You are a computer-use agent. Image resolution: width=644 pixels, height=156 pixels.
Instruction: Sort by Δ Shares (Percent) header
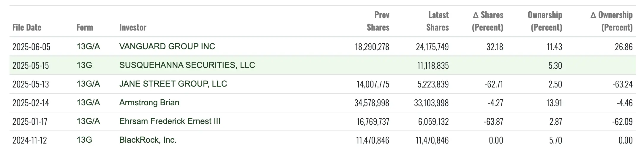click(488, 21)
